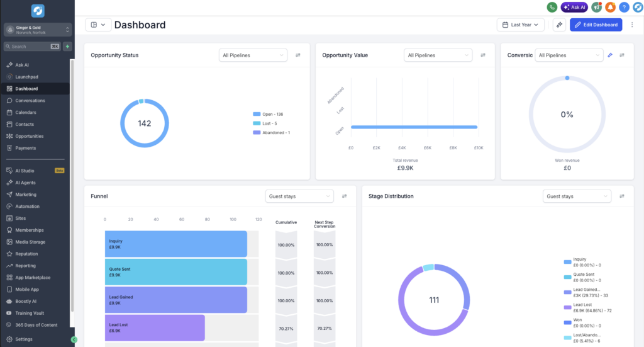
Task: Click the purple Ask AI button
Action: point(574,7)
